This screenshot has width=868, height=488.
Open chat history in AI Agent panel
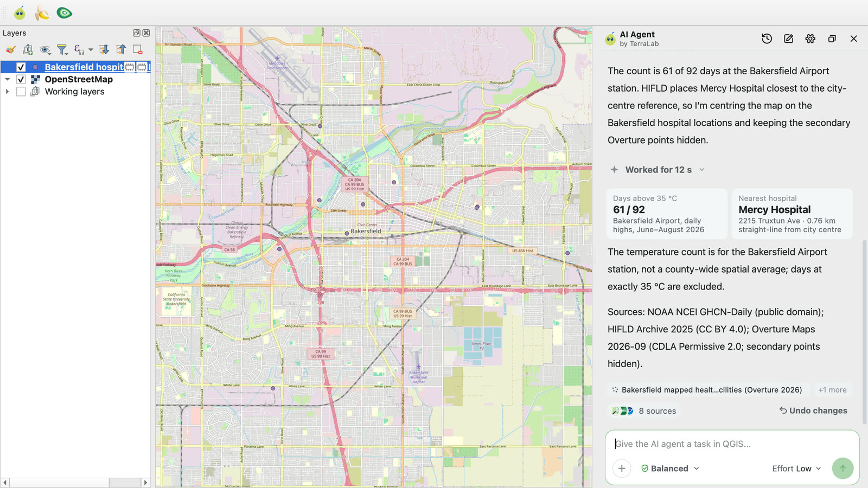[x=767, y=38]
